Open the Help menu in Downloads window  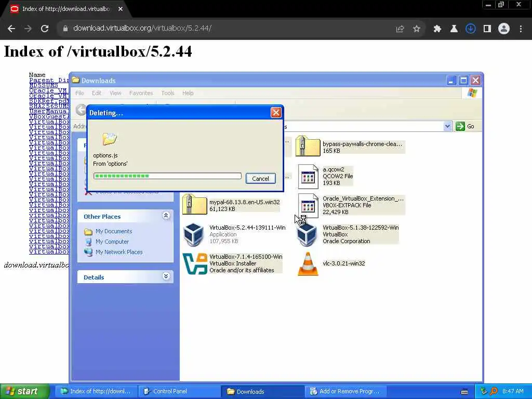point(188,93)
